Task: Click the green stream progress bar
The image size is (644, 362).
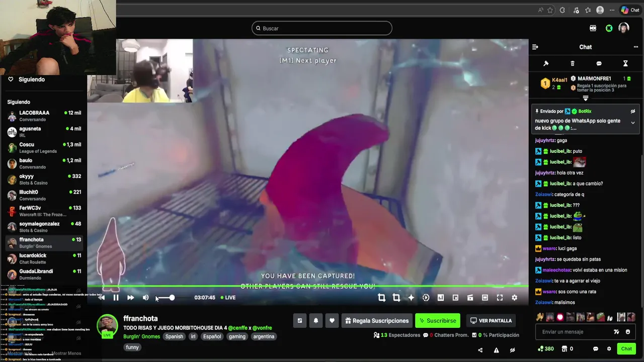Action: [308, 287]
